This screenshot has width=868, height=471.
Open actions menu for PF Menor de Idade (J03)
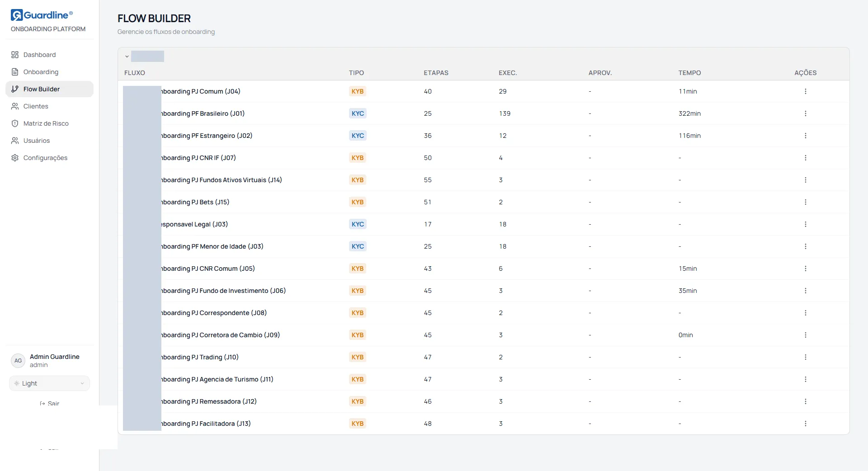pyautogui.click(x=805, y=246)
